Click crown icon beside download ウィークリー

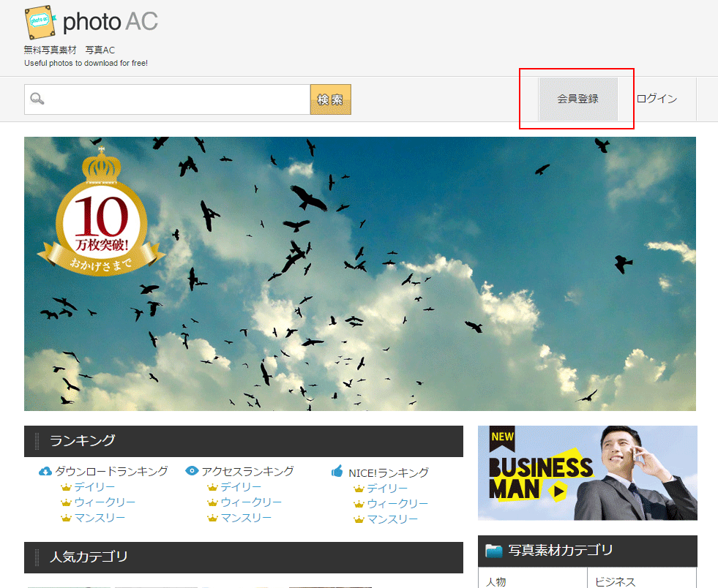click(x=67, y=502)
